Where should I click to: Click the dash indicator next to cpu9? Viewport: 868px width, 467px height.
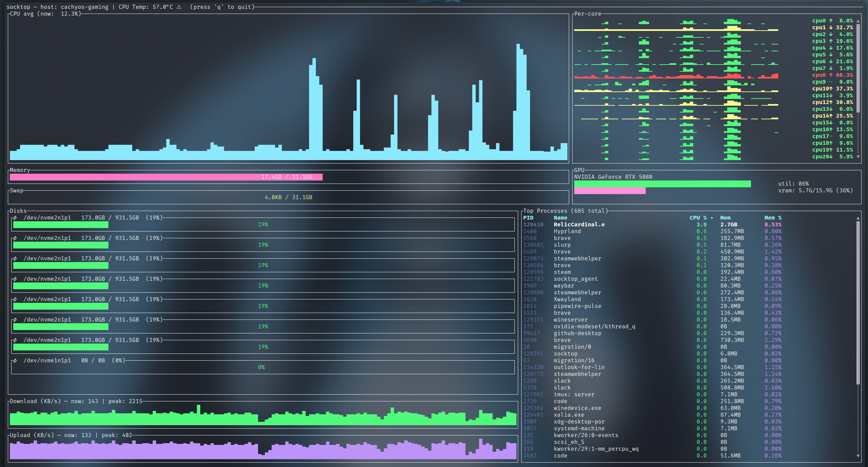(830, 82)
